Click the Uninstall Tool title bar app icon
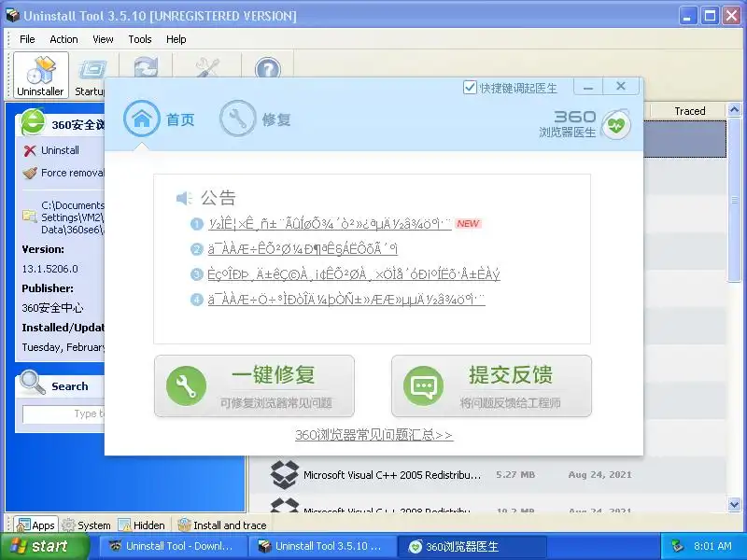This screenshot has height=560, width=747. pyautogui.click(x=13, y=16)
